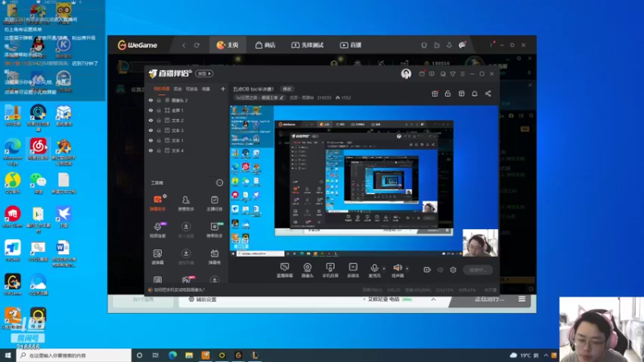Screen dimensions: 644x362
Task: Hide the 全屏 1 layer
Action: (151, 110)
